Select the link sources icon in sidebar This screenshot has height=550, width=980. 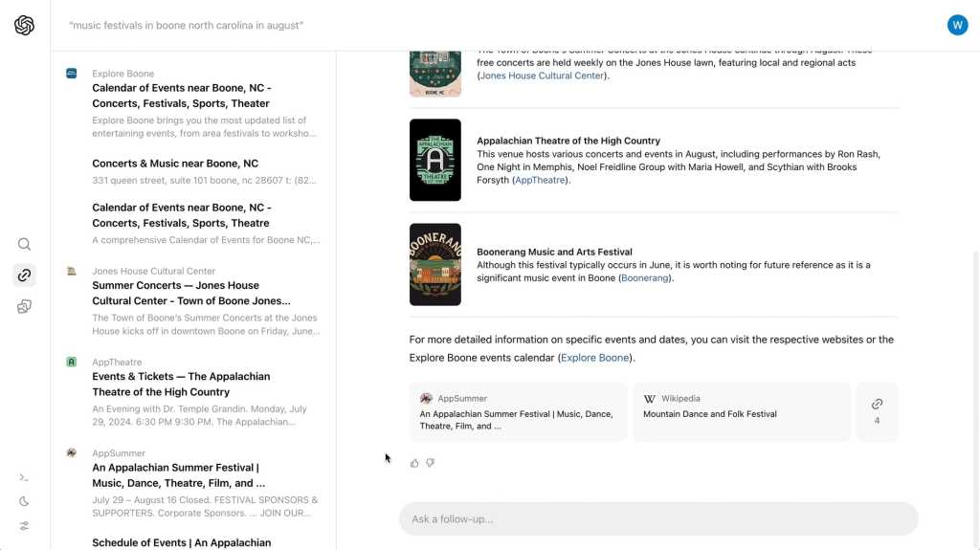click(25, 275)
